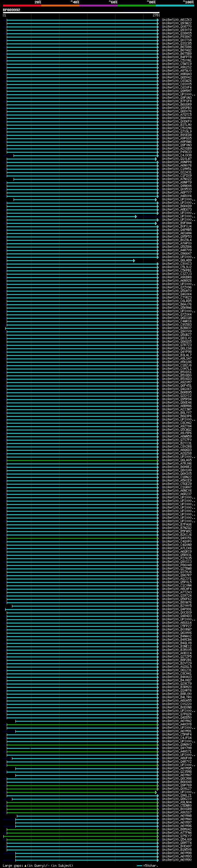Image resolution: width=197 pixels, height=868 pixels.
Task: Open hit UniRef100_Q08770
Action: pos(176,26)
